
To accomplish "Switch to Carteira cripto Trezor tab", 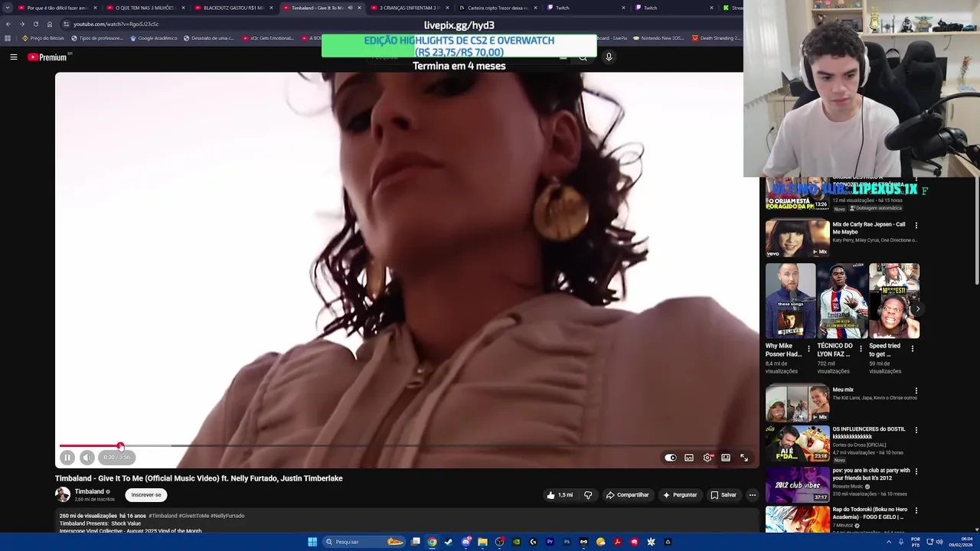I will coord(498,8).
